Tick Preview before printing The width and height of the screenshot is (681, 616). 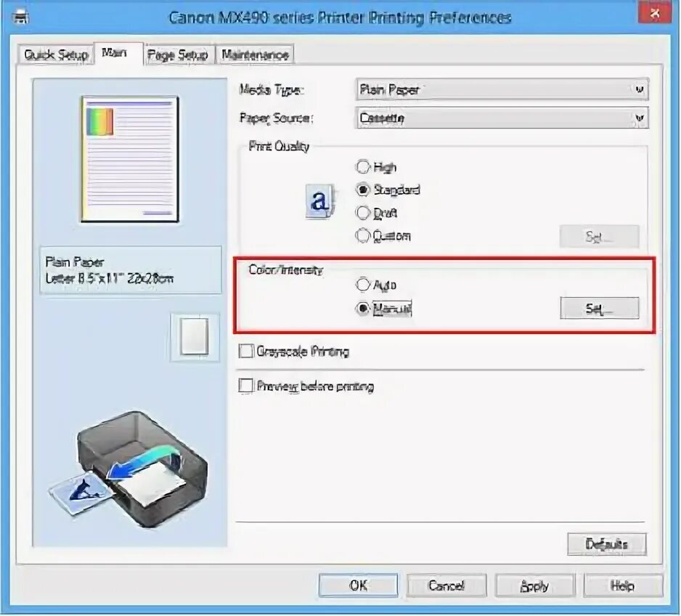(x=246, y=386)
